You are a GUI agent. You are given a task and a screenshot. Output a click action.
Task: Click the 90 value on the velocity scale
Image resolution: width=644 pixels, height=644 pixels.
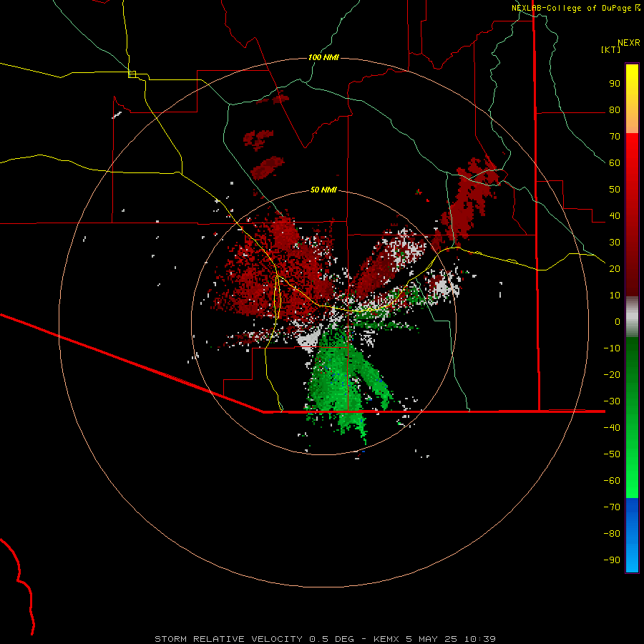615,84
